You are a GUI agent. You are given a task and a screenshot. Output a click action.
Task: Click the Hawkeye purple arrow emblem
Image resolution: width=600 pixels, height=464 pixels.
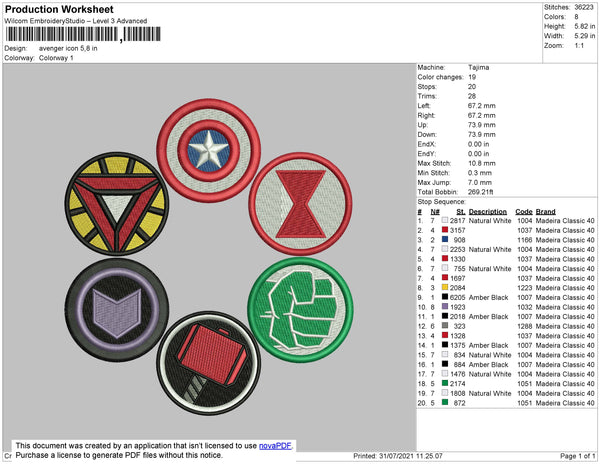[117, 310]
